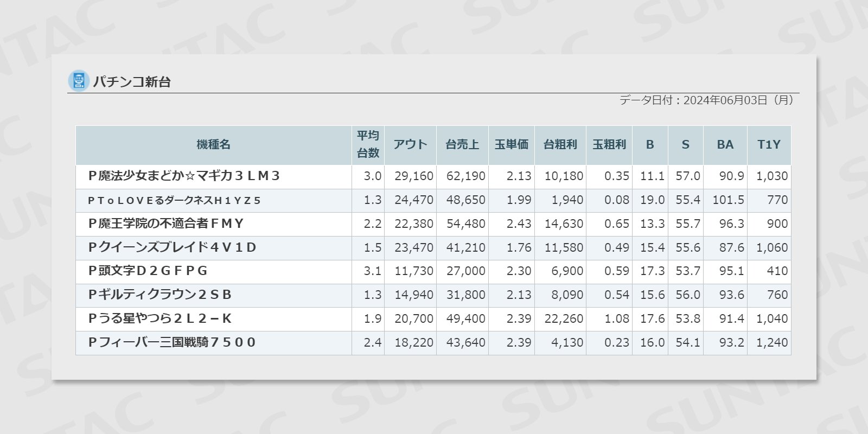
Task: Click the データ日付 2024年06月03日 date text
Action: (x=706, y=100)
